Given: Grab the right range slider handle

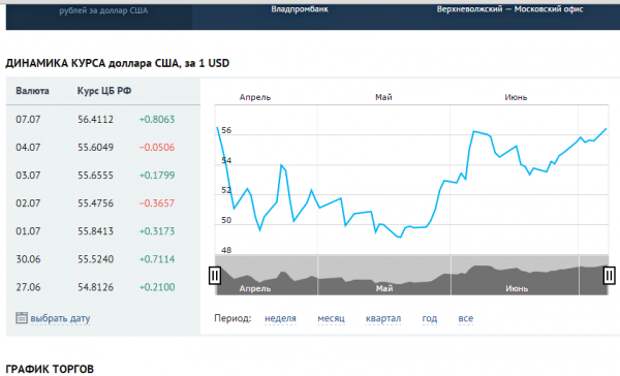Looking at the screenshot, I should pyautogui.click(x=609, y=275).
